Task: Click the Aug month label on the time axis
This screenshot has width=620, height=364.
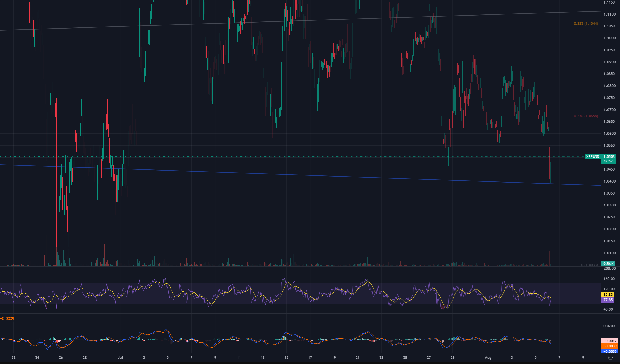Action: (488, 358)
